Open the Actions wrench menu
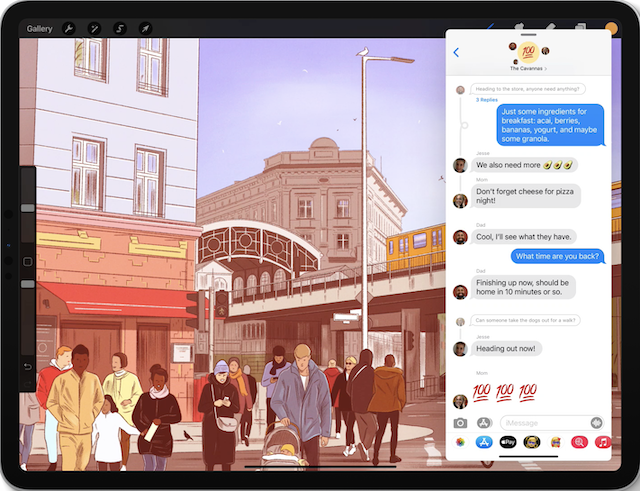640x491 pixels. click(69, 29)
